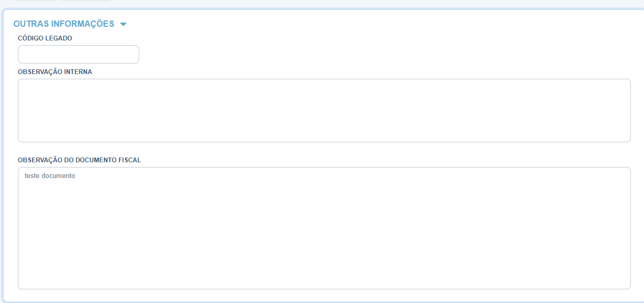
Task: Click the word "teste" in fiscal observation
Action: [x=32, y=176]
